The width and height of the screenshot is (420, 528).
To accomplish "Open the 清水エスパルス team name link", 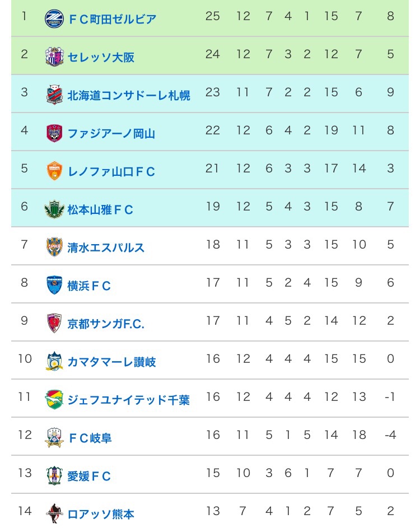I will tap(106, 247).
